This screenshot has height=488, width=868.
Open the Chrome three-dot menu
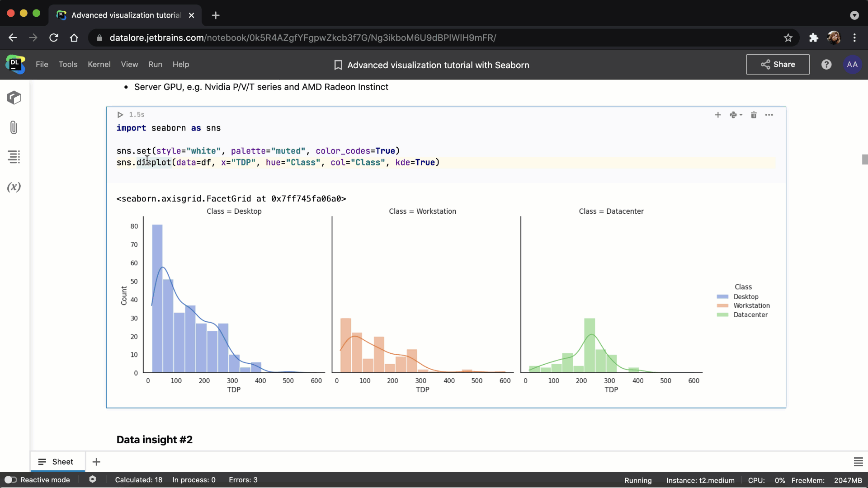coord(854,38)
